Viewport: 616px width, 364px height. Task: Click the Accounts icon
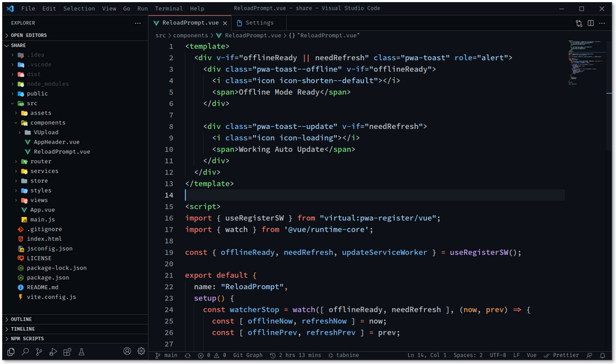127,351
